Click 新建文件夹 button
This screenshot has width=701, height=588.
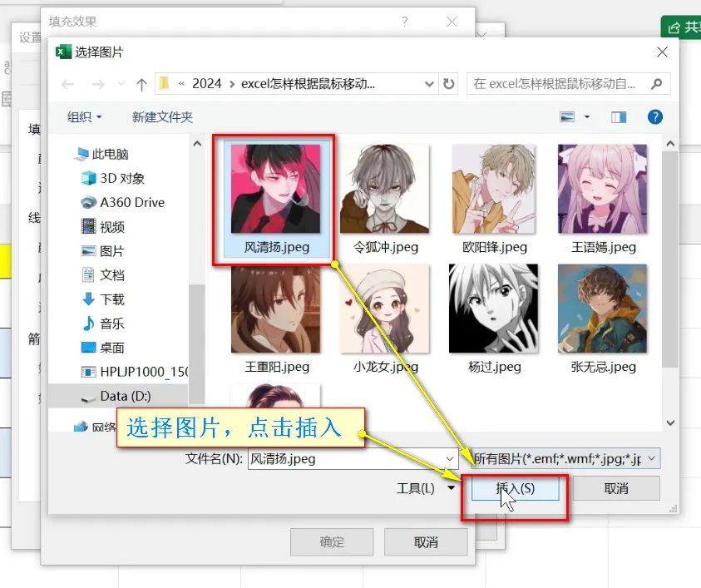[162, 117]
